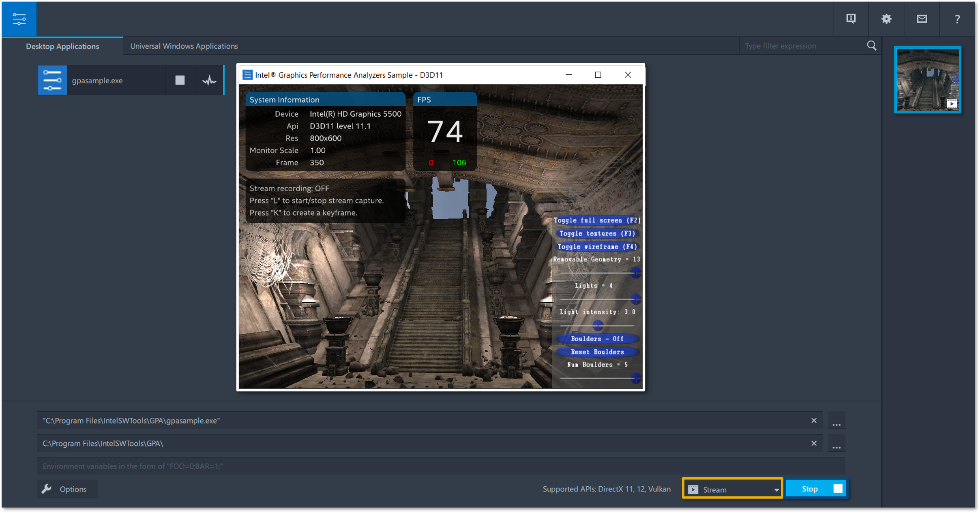Image resolution: width=980 pixels, height=513 pixels.
Task: Click the bookmark panel icon in the top bar
Action: click(x=851, y=19)
